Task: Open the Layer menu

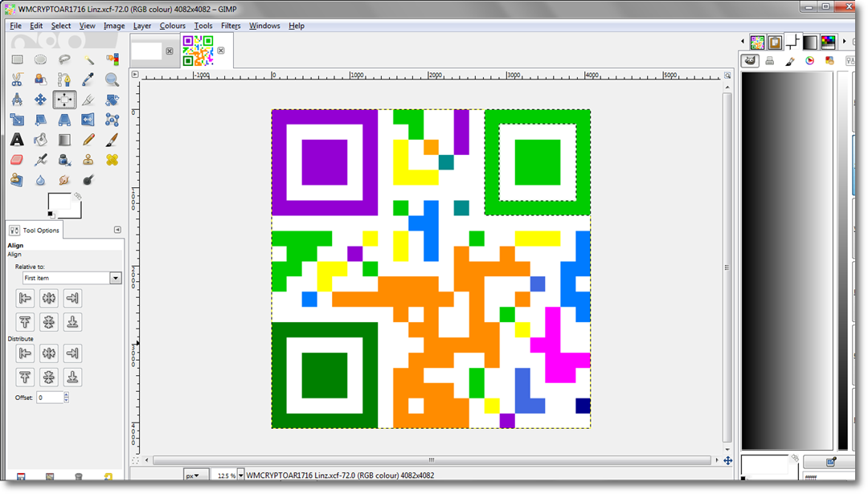Action: [141, 26]
